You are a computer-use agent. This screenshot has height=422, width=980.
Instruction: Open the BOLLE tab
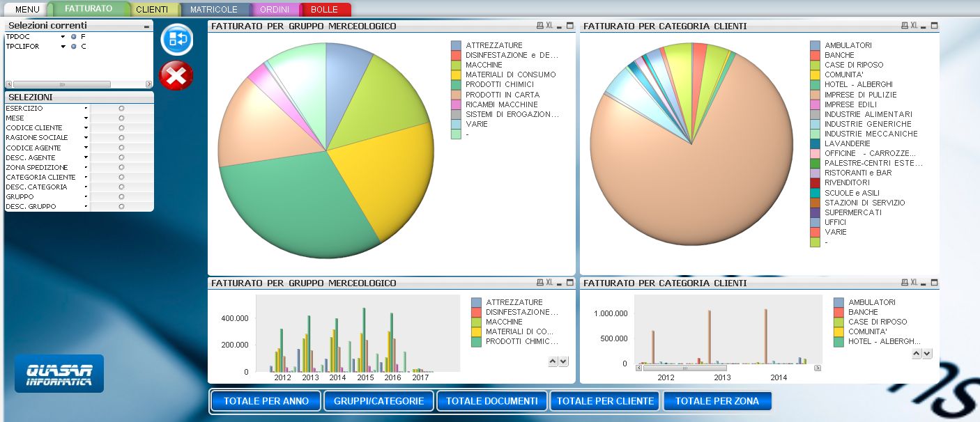click(324, 10)
